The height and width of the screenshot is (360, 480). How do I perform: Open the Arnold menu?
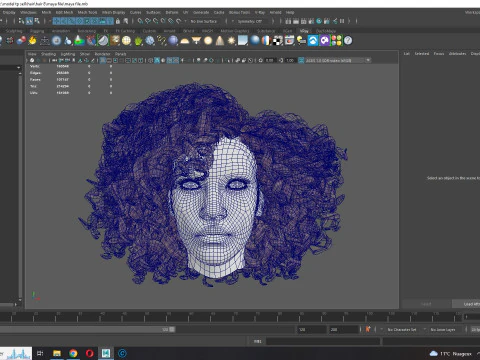[x=275, y=12]
